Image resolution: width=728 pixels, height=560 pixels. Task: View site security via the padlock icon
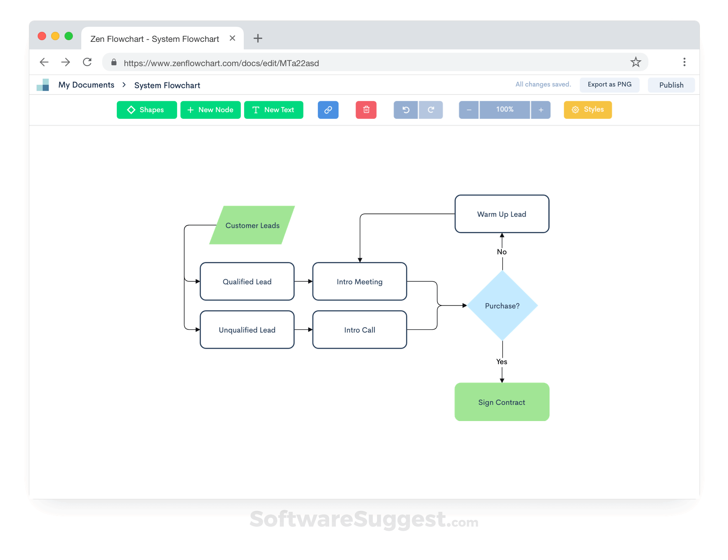[x=114, y=62]
